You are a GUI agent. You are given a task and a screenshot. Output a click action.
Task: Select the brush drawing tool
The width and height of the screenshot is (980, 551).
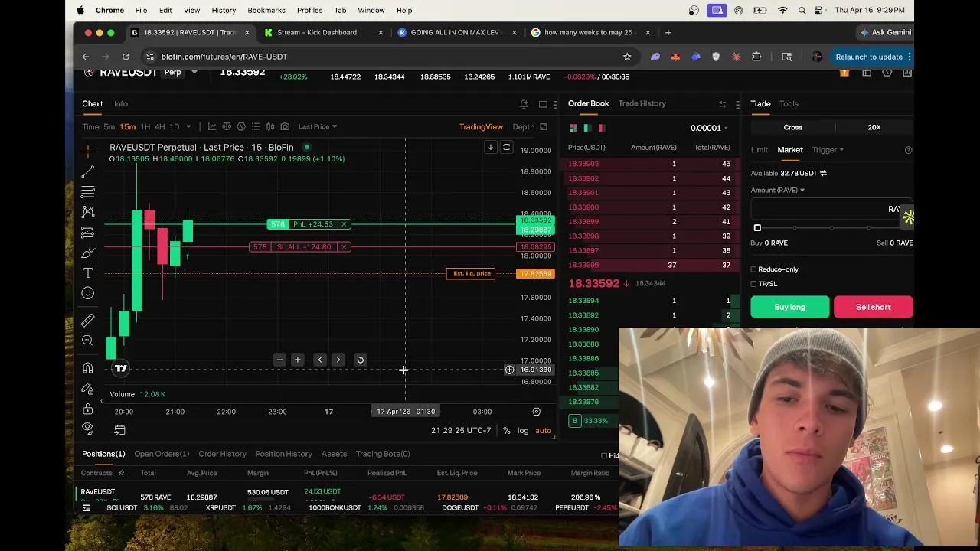click(88, 253)
